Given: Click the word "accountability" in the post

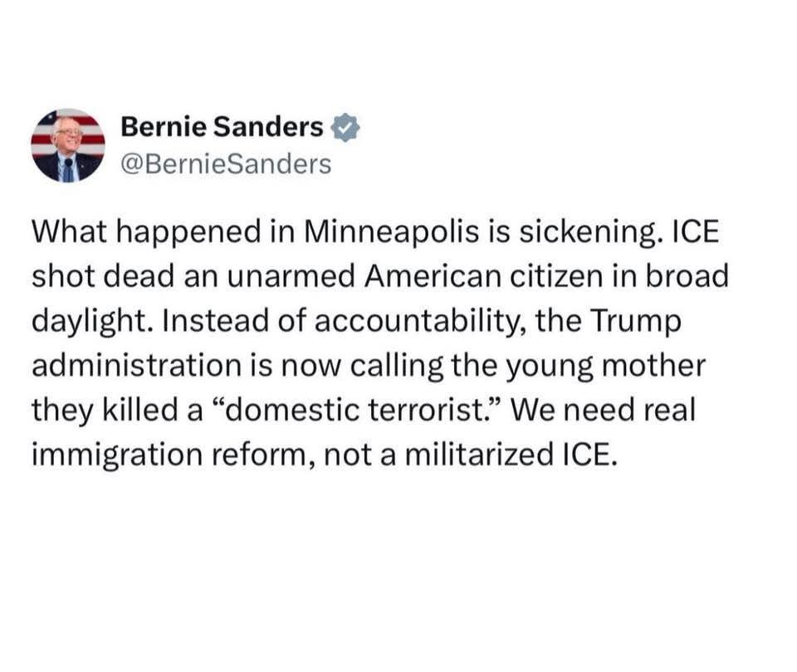Looking at the screenshot, I should click(x=413, y=322).
